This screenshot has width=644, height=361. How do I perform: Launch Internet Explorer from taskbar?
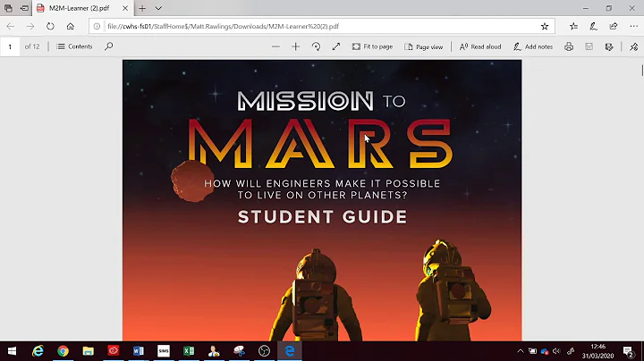click(38, 351)
